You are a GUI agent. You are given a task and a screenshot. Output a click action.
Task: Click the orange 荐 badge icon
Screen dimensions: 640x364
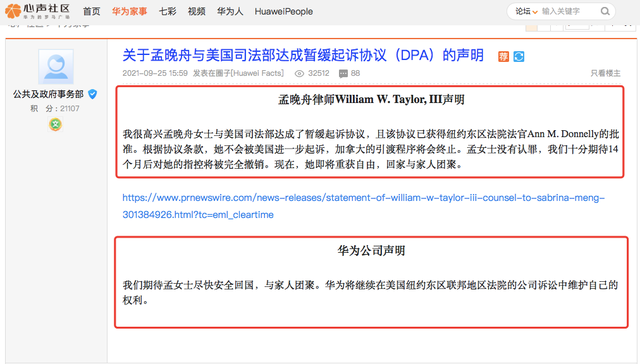tap(503, 56)
